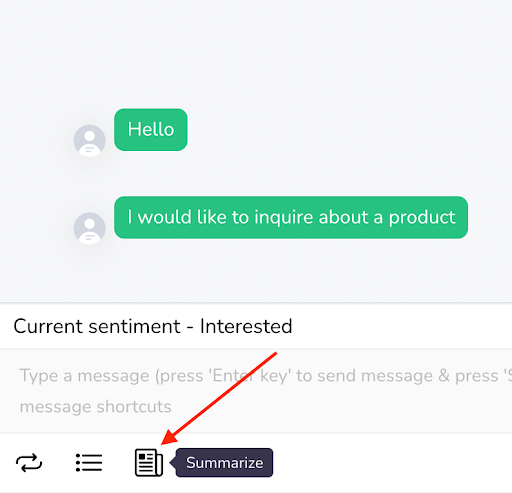Click the word Interested in sentiment bar
512x493 pixels.
[x=246, y=326]
